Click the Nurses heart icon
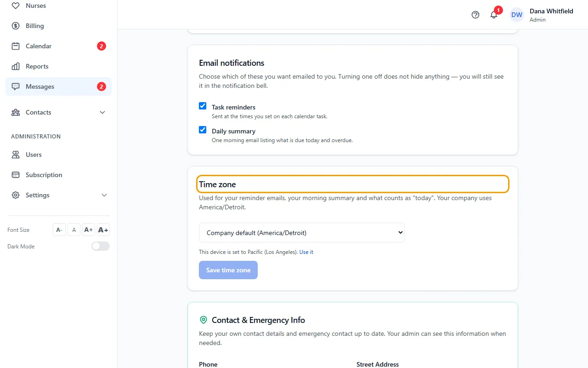 (x=16, y=6)
